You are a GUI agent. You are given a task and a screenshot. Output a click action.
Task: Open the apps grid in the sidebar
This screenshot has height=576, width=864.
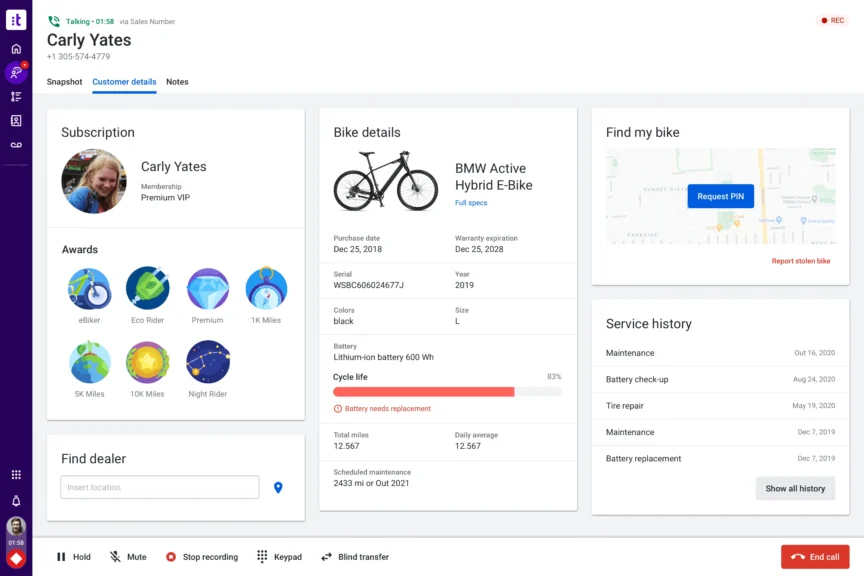pyautogui.click(x=16, y=472)
